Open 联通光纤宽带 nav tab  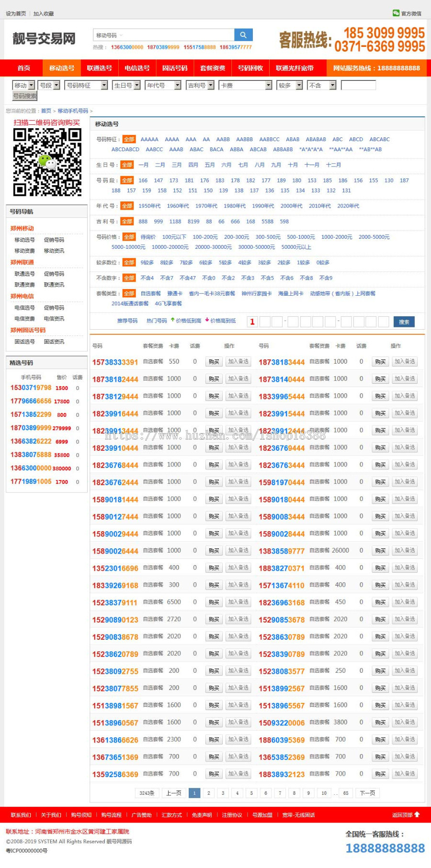click(x=295, y=68)
